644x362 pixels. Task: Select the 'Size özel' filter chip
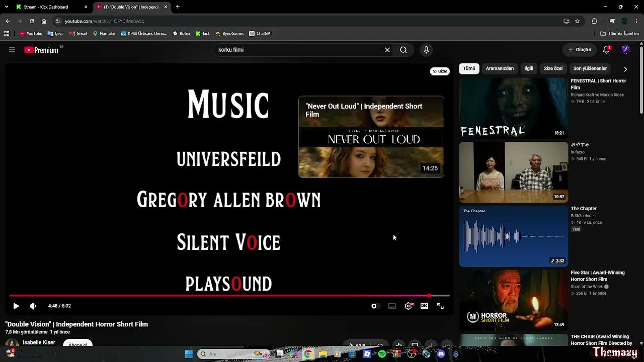click(x=553, y=68)
